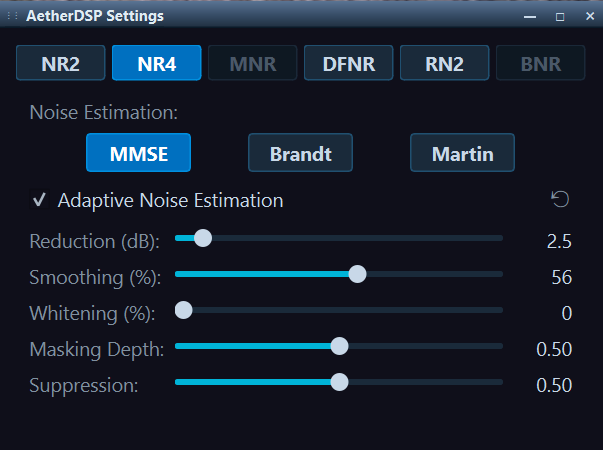Click the Reduction (dB) slider handle
Viewport: 603px width, 450px height.
pos(203,238)
